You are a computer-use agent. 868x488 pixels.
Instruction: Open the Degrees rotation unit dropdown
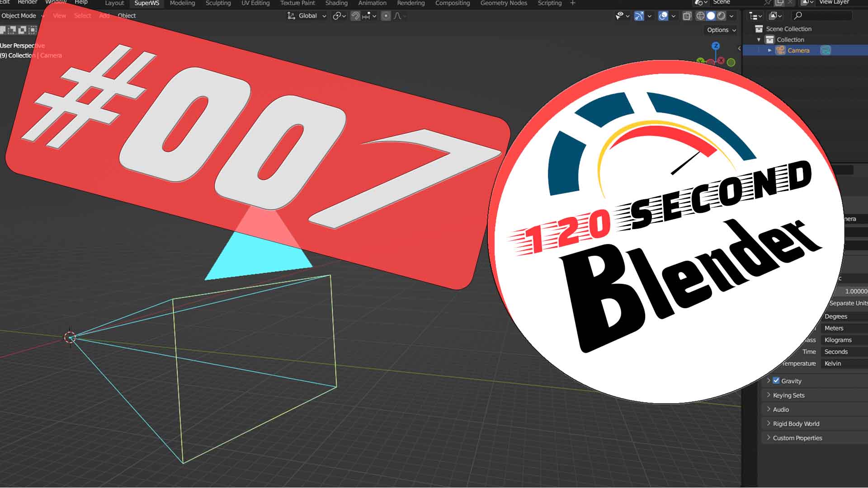click(x=844, y=317)
